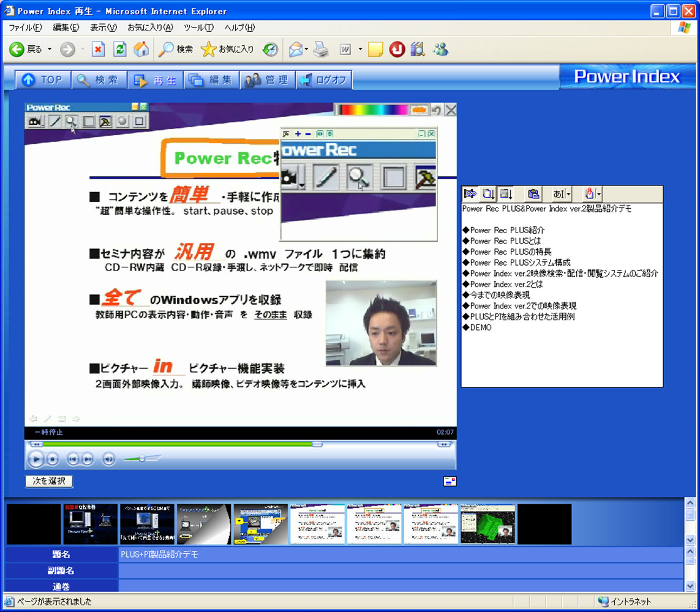Image resolution: width=700 pixels, height=612 pixels.
Task: Click the seek bar handle of the video
Action: pos(317,444)
